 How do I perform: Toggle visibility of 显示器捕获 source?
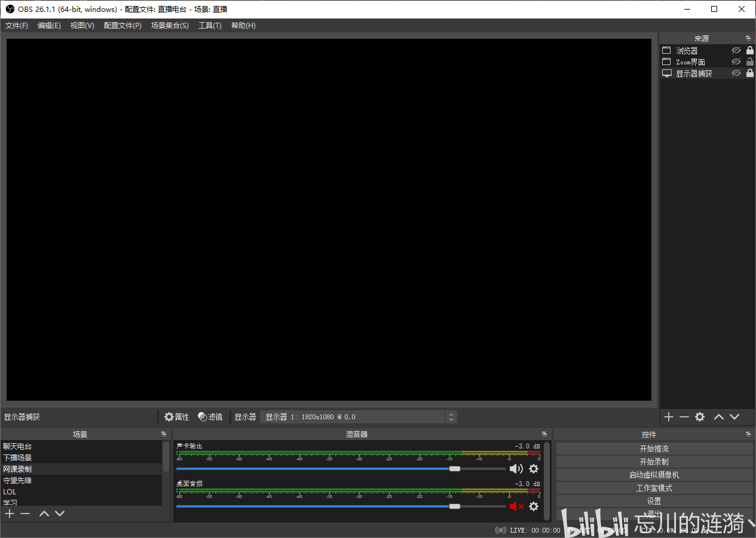click(x=736, y=73)
